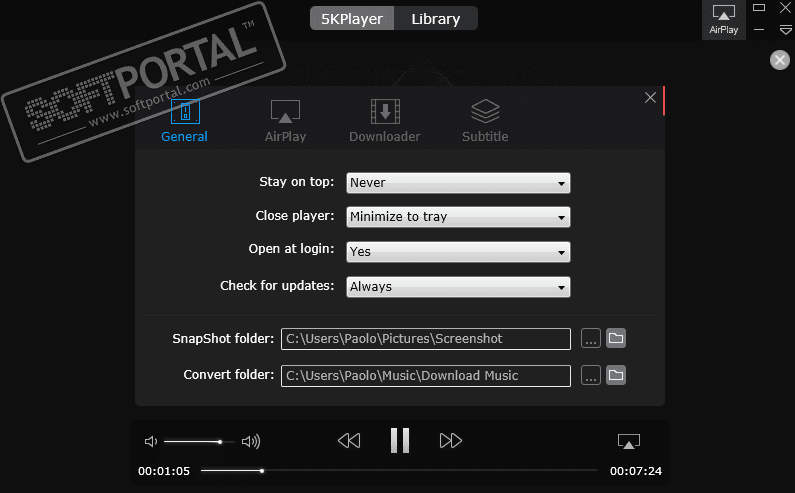Adjust the volume slider
Screen dimensions: 795x493
[x=199, y=442]
